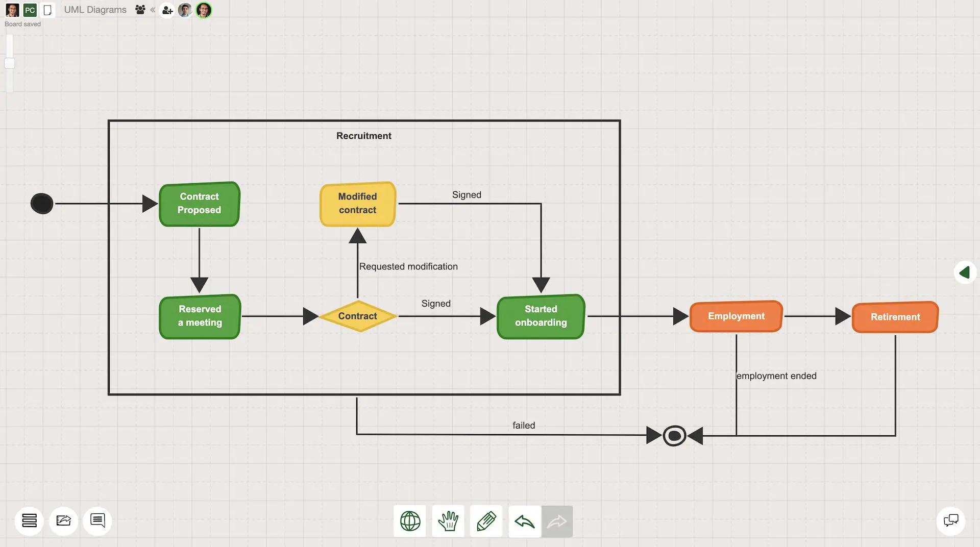Image resolution: width=980 pixels, height=547 pixels.
Task: Select the black initial state circle
Action: point(42,204)
